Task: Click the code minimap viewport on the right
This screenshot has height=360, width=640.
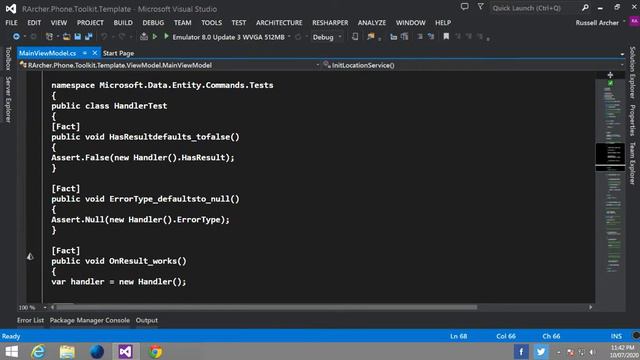Action: 610,157
